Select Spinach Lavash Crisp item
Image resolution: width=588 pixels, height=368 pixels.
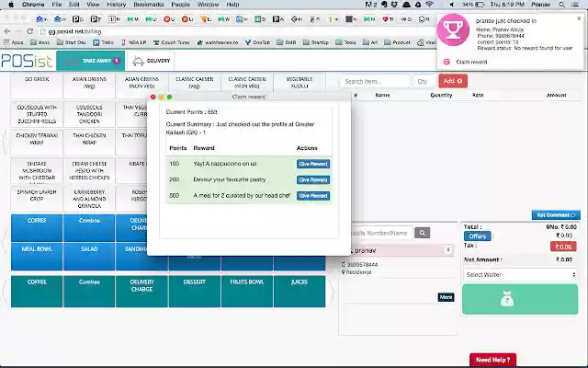37,199
